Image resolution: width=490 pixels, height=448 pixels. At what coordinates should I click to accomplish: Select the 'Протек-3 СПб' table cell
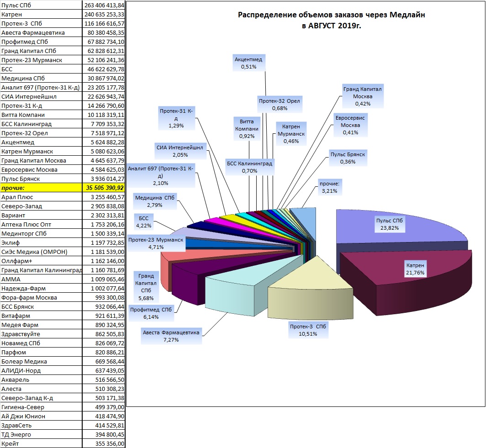41,23
